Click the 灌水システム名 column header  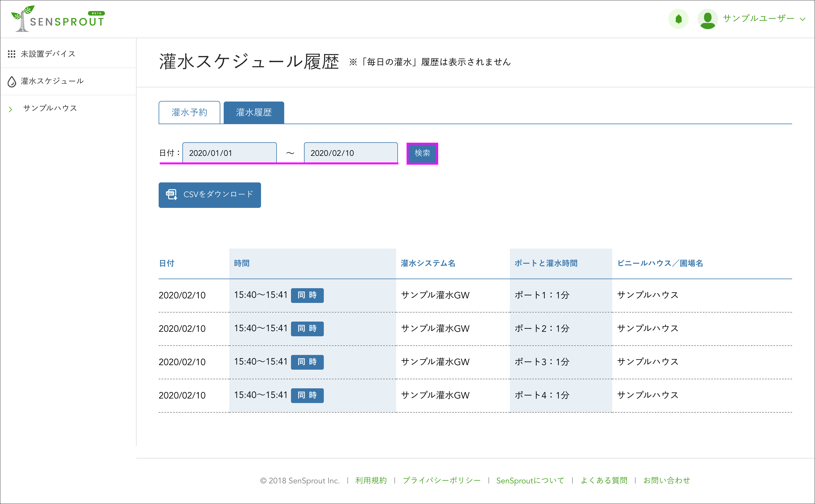(428, 263)
